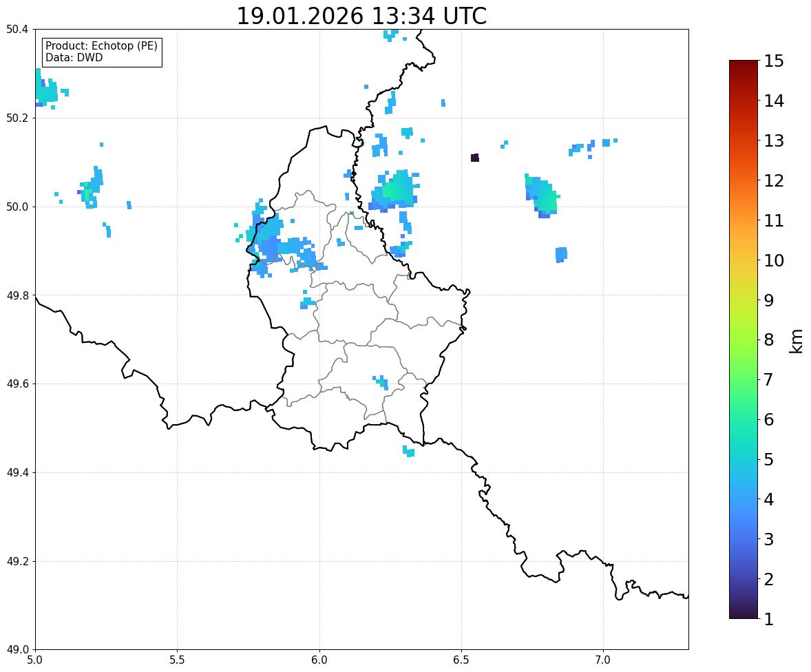The height and width of the screenshot is (672, 811).
Task: Click the title '19.01.2026 13:34 UTC'
Action: click(361, 16)
